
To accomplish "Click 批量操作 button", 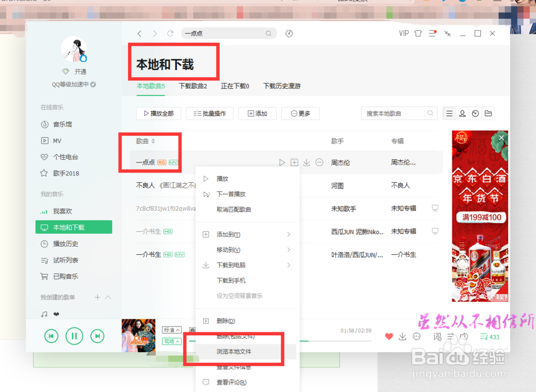I will (210, 114).
